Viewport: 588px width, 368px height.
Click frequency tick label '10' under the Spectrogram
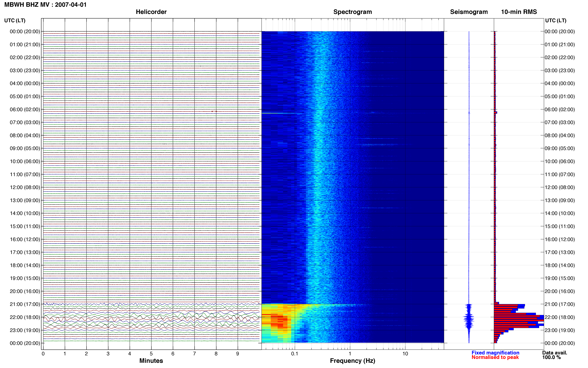pyautogui.click(x=405, y=354)
